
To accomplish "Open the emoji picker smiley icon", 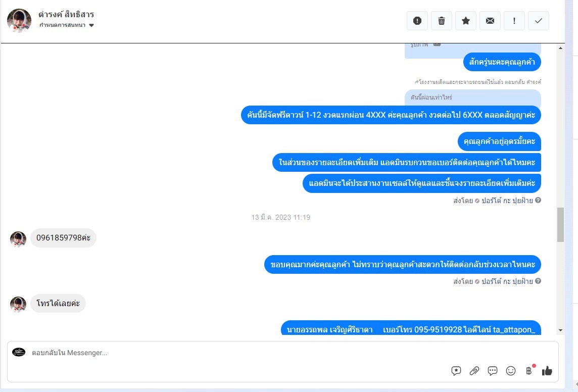I will (x=510, y=371).
